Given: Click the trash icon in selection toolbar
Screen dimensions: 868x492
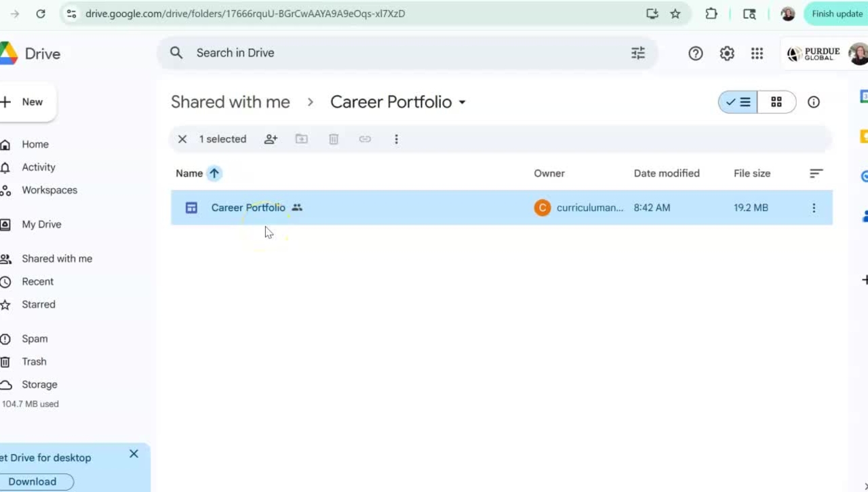Looking at the screenshot, I should 334,139.
